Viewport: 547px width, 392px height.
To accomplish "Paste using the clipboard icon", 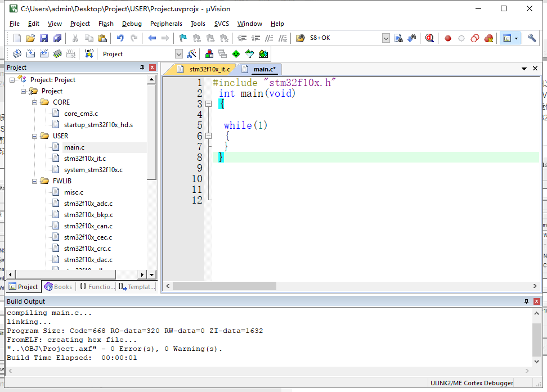I will (x=102, y=38).
